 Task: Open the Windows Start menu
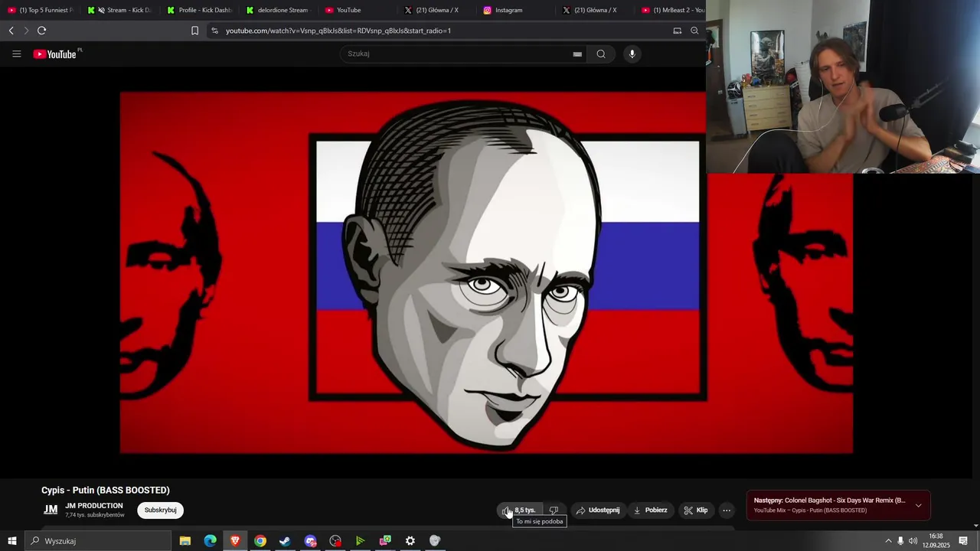coord(11,541)
